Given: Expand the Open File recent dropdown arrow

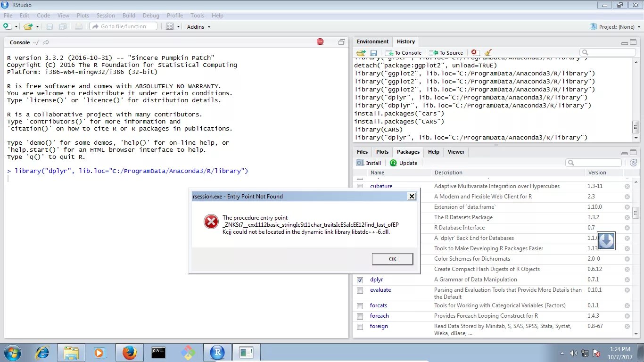Looking at the screenshot, I should tap(37, 27).
